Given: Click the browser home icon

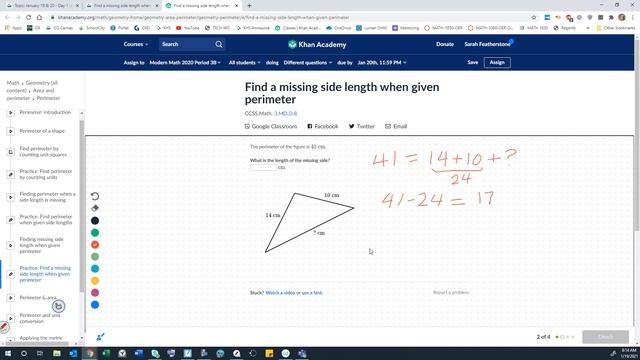Looking at the screenshot, I should pyautogui.click(x=39, y=18).
